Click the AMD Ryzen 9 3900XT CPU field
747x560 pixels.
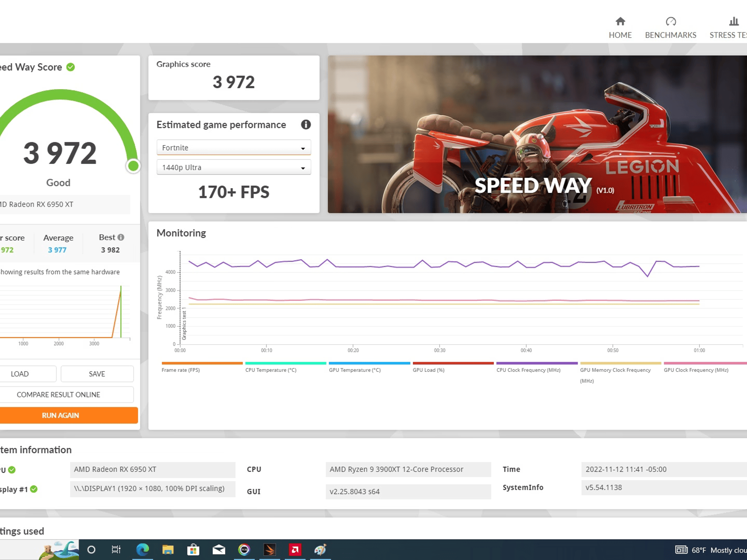pos(408,470)
